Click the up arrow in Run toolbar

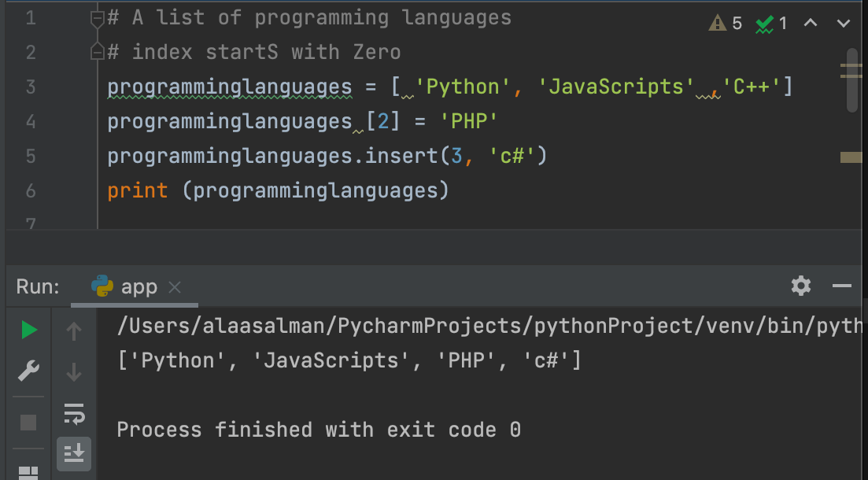74,332
